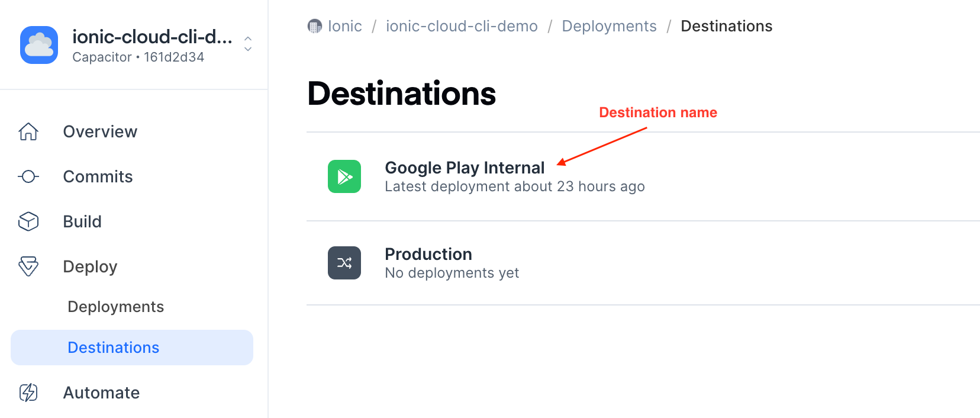Open the Google Play Internal destination
Image resolution: width=980 pixels, height=418 pixels.
coord(465,168)
